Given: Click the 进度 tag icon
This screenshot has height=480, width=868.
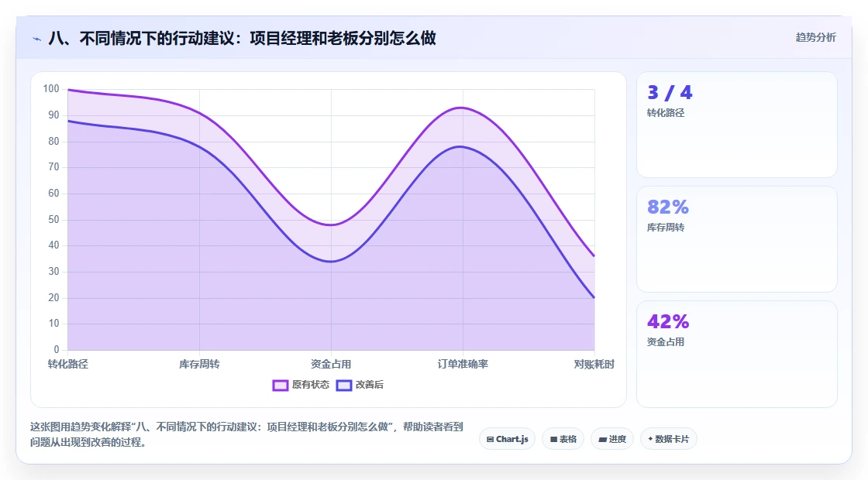Looking at the screenshot, I should (602, 440).
